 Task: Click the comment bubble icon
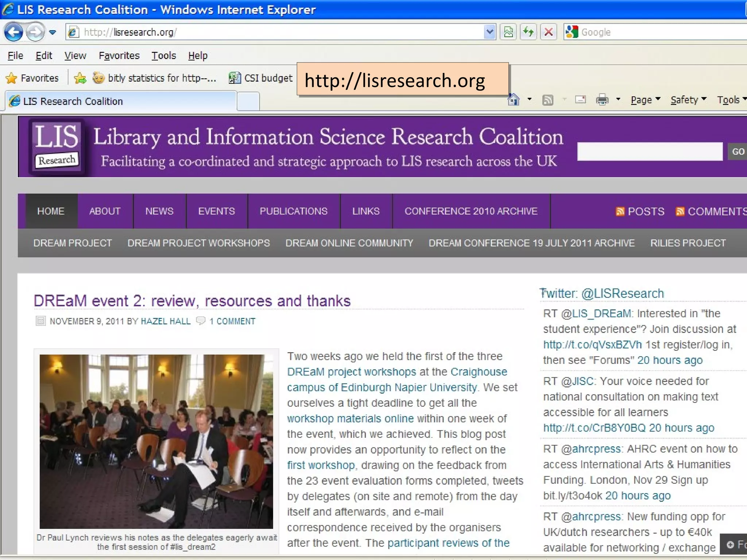tap(201, 321)
